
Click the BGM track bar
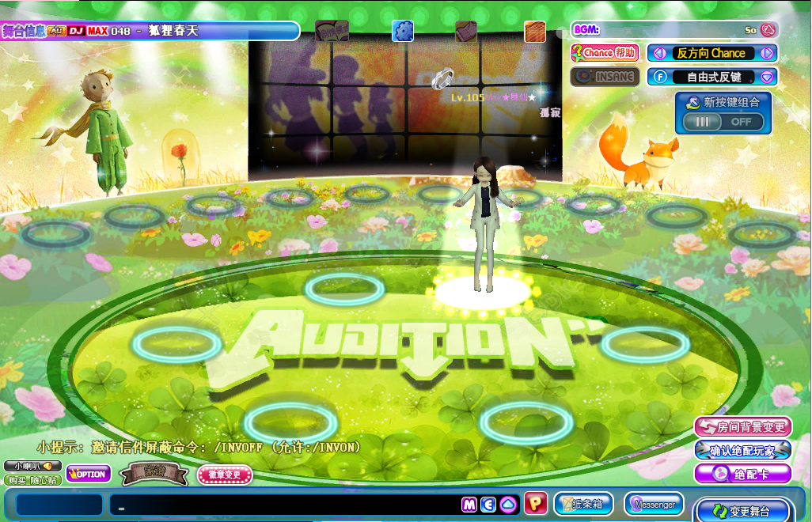(675, 30)
